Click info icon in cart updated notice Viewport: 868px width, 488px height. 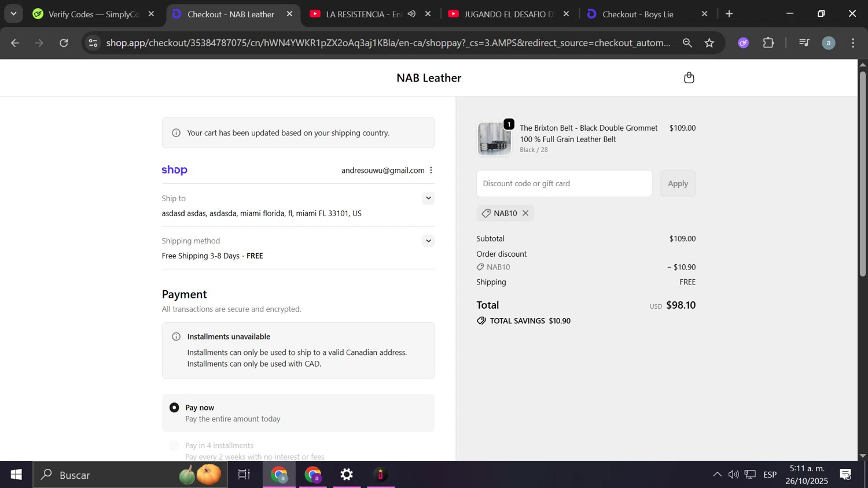[x=176, y=133]
